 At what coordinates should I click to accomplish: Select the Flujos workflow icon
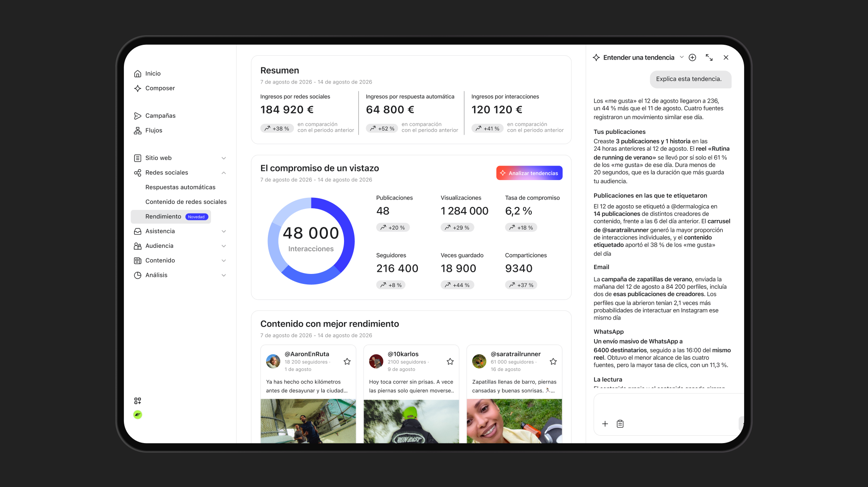(137, 130)
